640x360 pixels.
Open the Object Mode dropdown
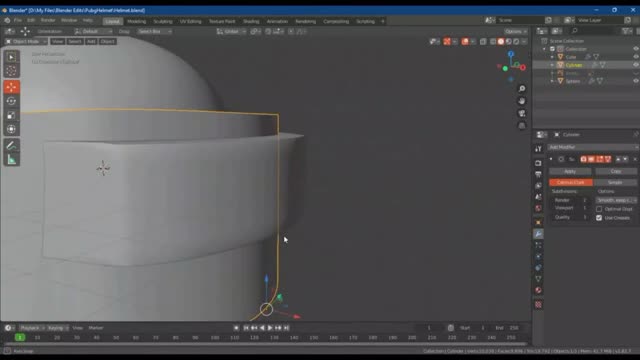(x=26, y=42)
